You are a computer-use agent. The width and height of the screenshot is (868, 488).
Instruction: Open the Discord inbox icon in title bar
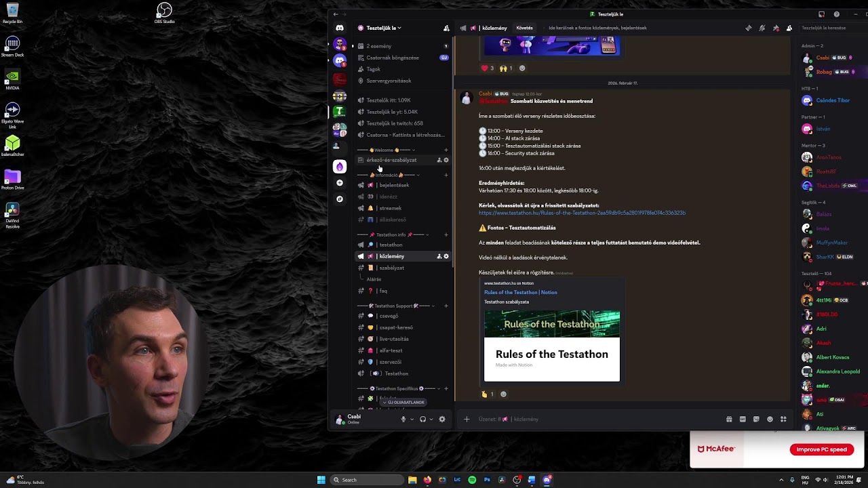[821, 14]
